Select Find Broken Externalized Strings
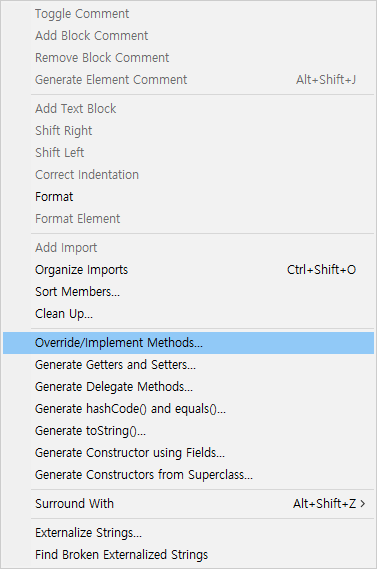This screenshot has height=569, width=377. (188, 555)
